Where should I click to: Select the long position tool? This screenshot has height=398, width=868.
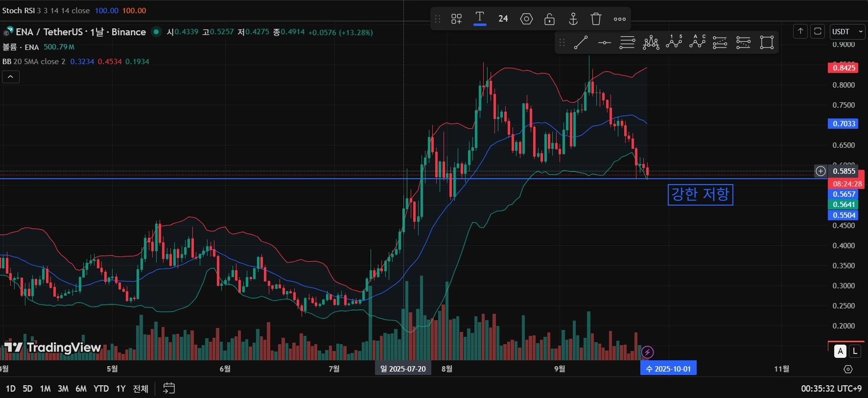pos(720,43)
